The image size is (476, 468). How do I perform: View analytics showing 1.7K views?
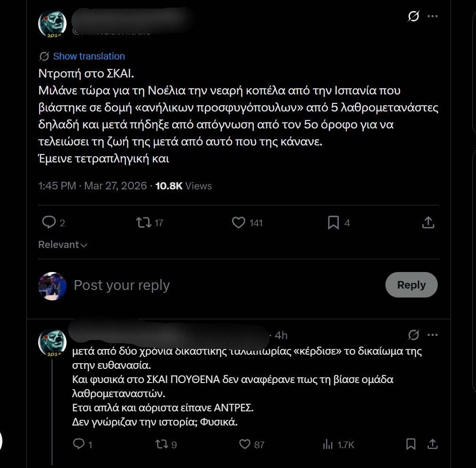(x=327, y=444)
